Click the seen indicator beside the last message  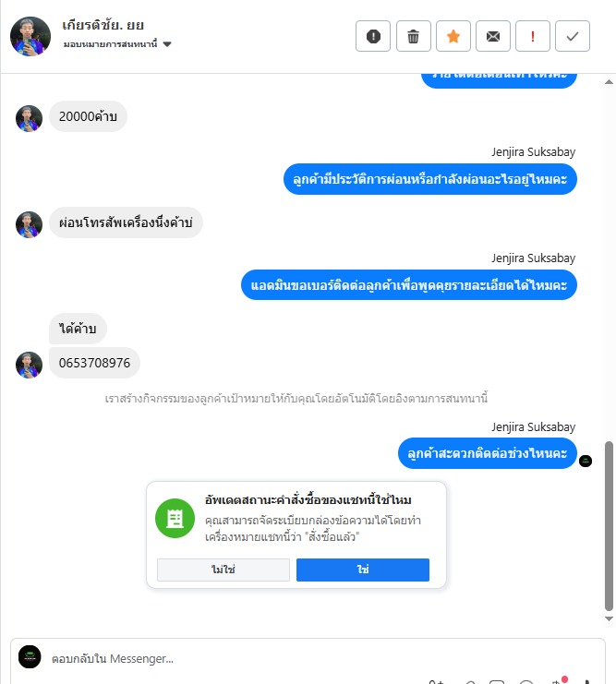point(586,461)
